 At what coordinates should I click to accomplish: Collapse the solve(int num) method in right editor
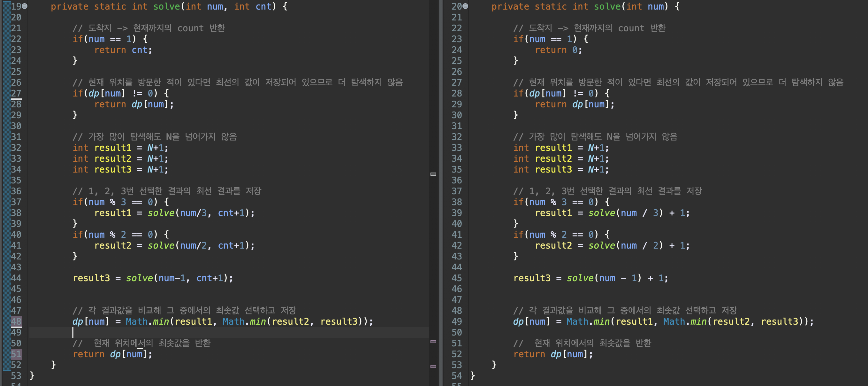[465, 6]
